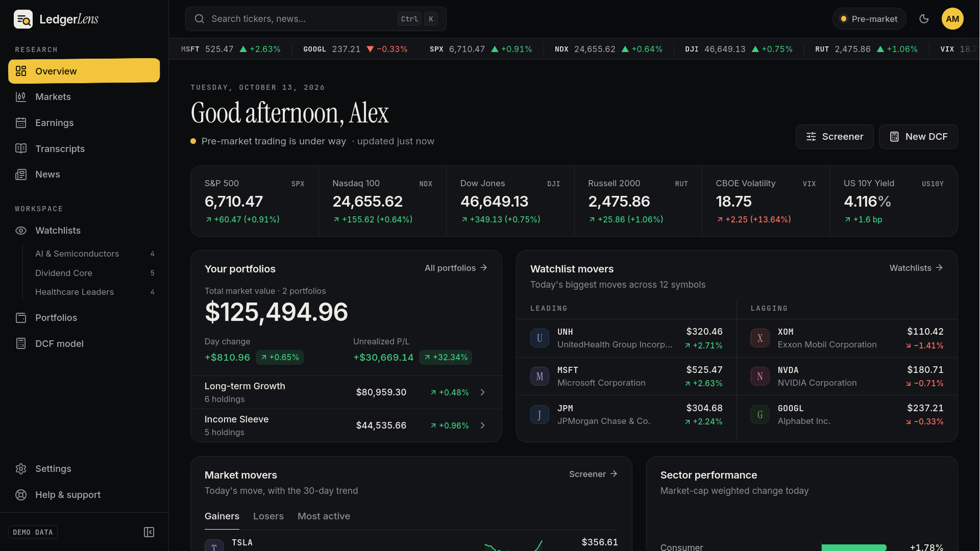The height and width of the screenshot is (551, 980).
Task: Open the News newspaper icon
Action: tap(21, 174)
